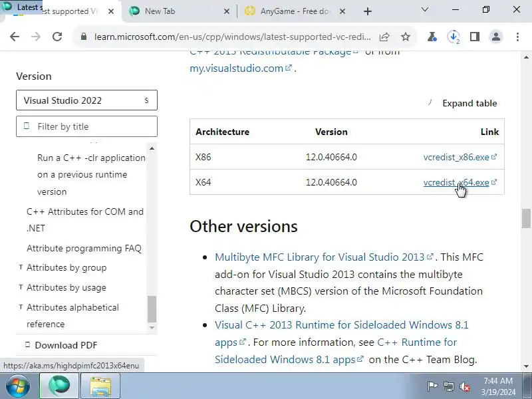Screen dimensions: 532x399
Task: Expand Attributes by usage
Action: coord(66,287)
